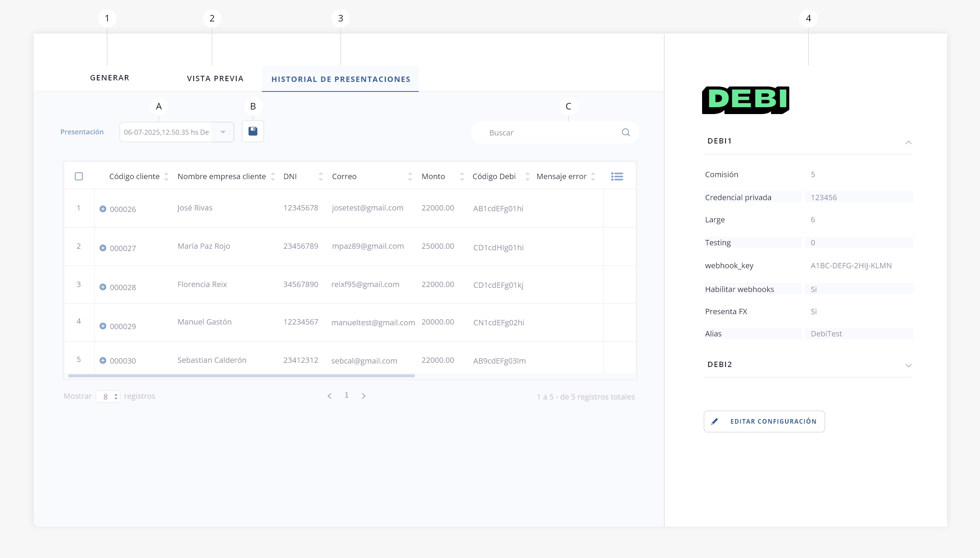Click the Comisión value 5
This screenshot has width=980, height=558.
[812, 175]
